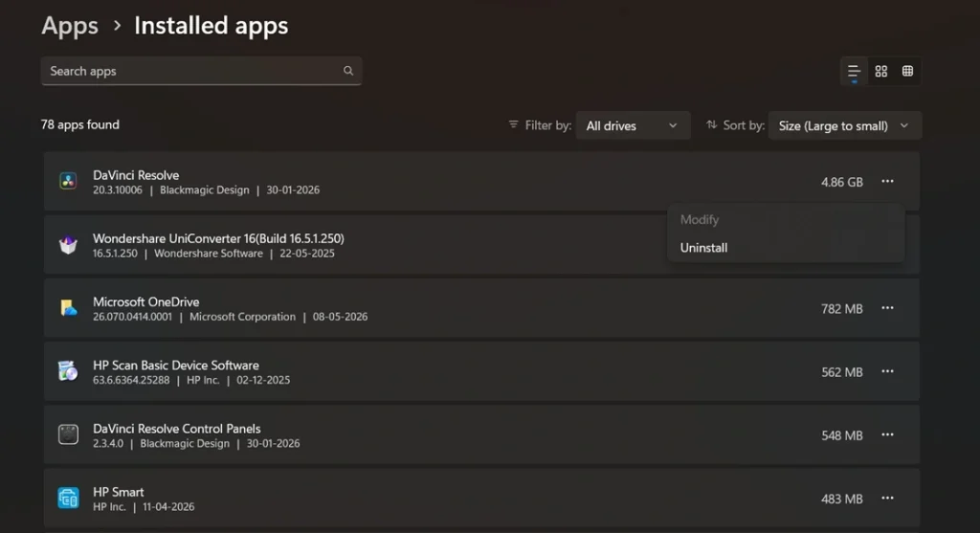
Task: Click the Installed apps breadcrumb title
Action: tap(212, 26)
